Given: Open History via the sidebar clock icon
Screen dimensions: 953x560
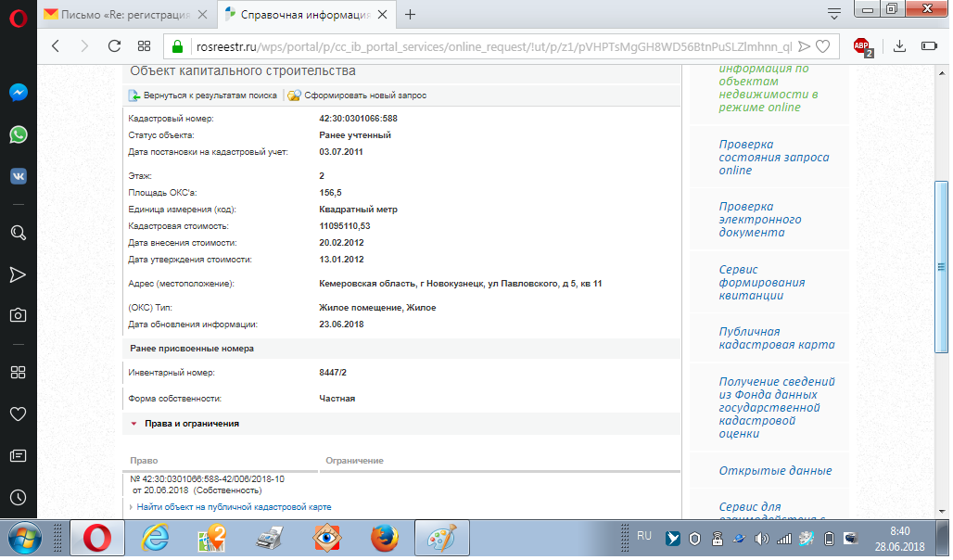Looking at the screenshot, I should tap(18, 497).
